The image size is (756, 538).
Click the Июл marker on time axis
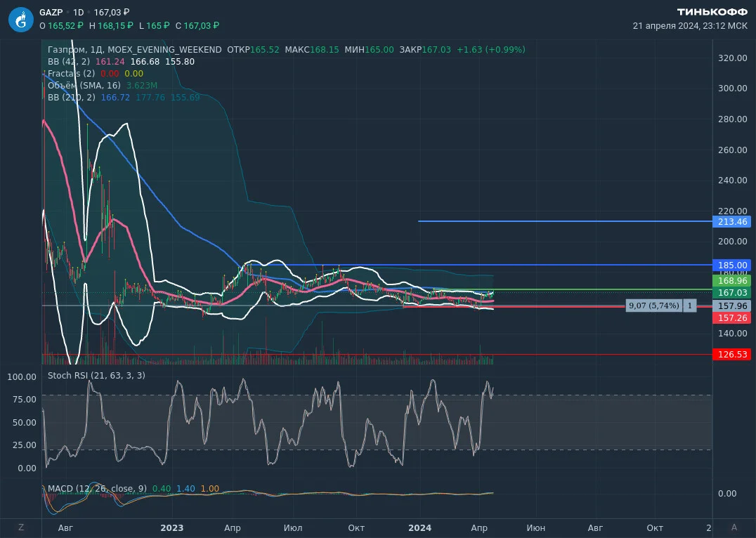(293, 528)
